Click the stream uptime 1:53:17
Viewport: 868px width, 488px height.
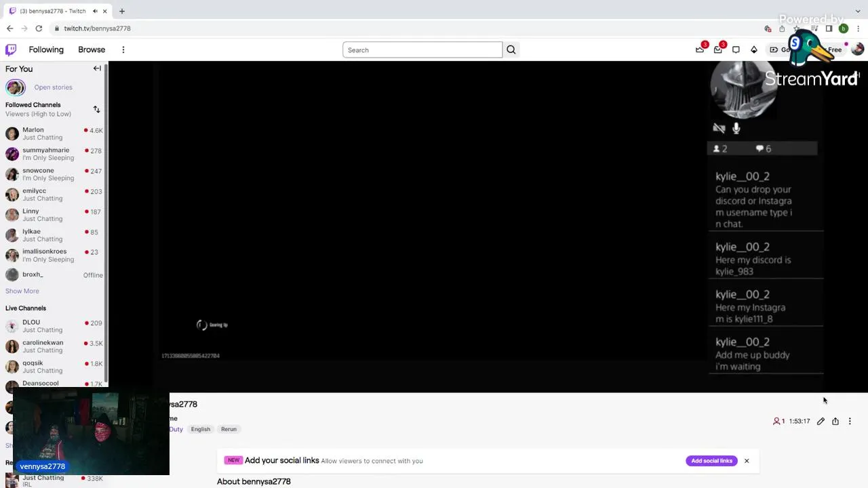(x=800, y=421)
